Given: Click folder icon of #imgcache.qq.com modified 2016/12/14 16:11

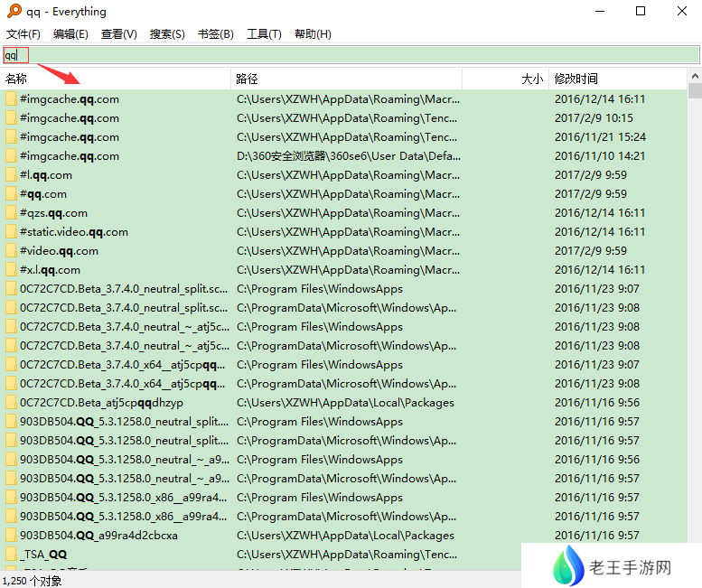Looking at the screenshot, I should tap(11, 98).
